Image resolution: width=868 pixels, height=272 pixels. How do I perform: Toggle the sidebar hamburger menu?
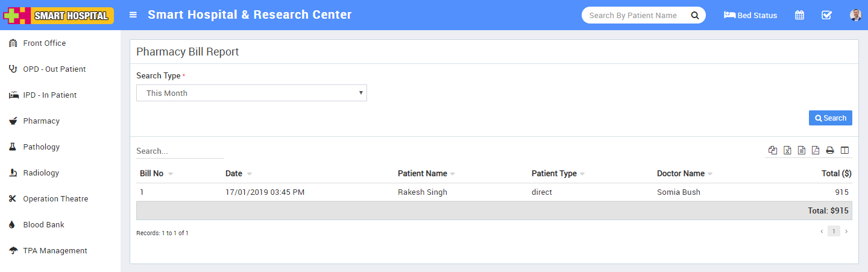pyautogui.click(x=133, y=15)
